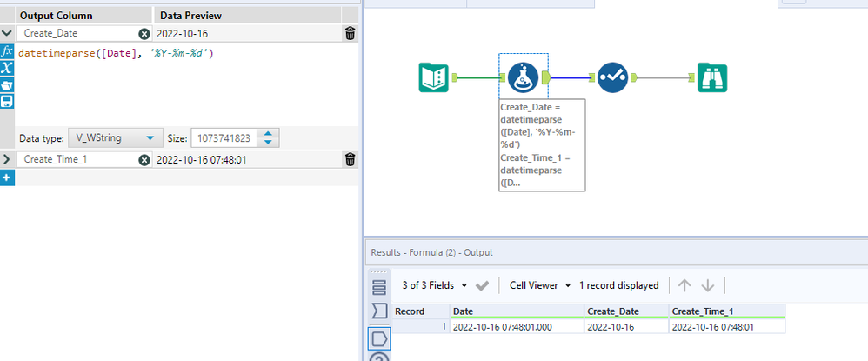Image resolution: width=868 pixels, height=361 pixels.
Task: Select the Browse binoculars tool on canvas
Action: (x=712, y=77)
